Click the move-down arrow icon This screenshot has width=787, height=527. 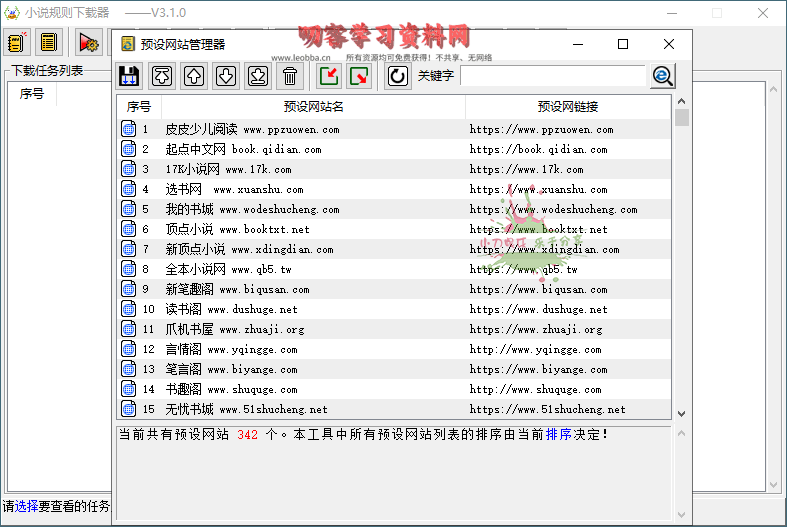226,76
